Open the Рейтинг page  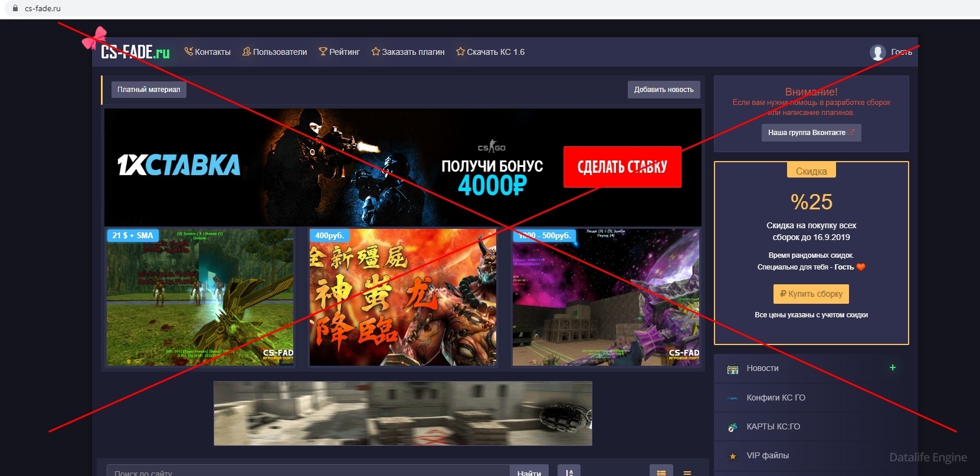[x=339, y=52]
